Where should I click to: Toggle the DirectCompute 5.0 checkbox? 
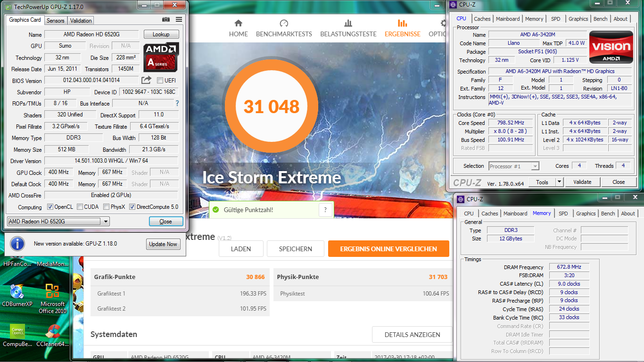(132, 207)
